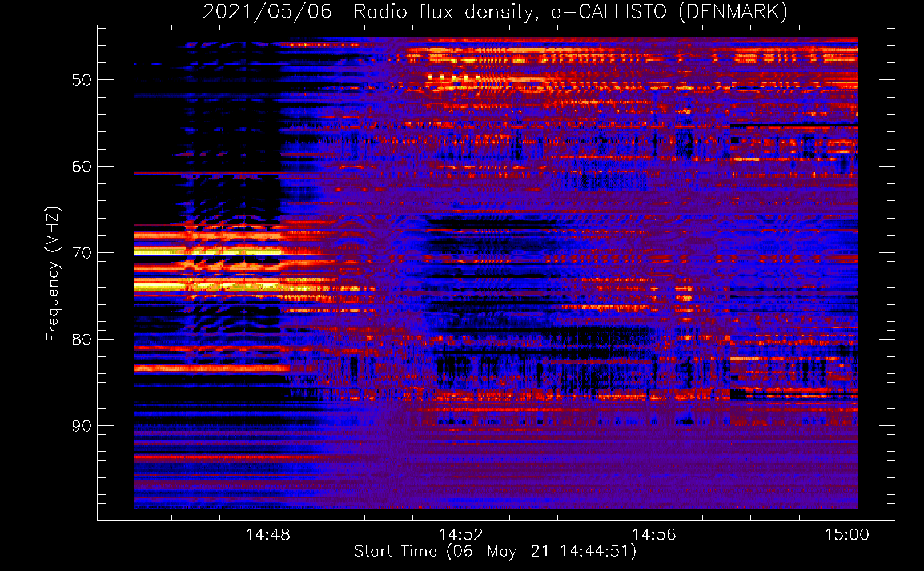Click the 15:00 time tick label
Viewport: 924px width, 571px height.
tap(847, 534)
